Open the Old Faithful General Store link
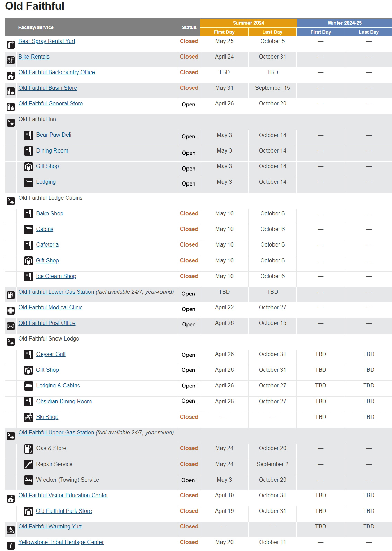The image size is (392, 551). 51,103
